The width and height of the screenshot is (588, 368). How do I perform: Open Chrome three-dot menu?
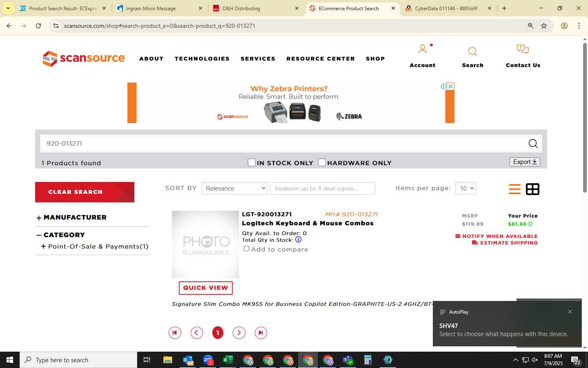[x=579, y=26]
